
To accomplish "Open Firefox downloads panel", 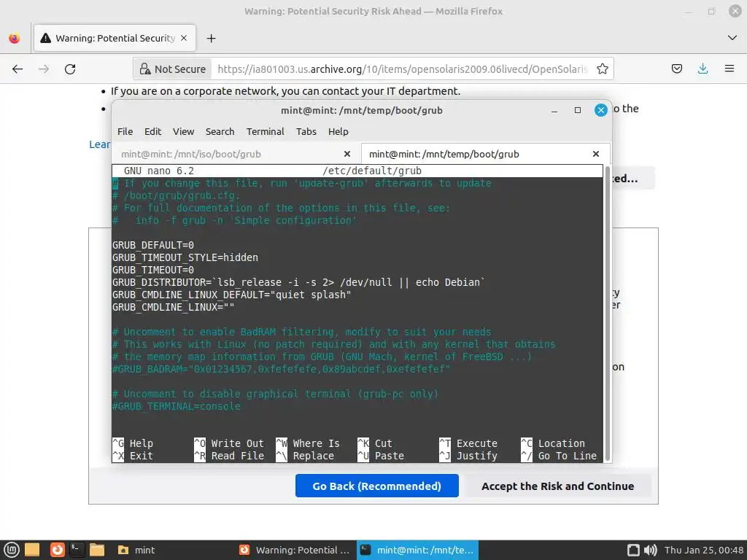I will pos(703,69).
